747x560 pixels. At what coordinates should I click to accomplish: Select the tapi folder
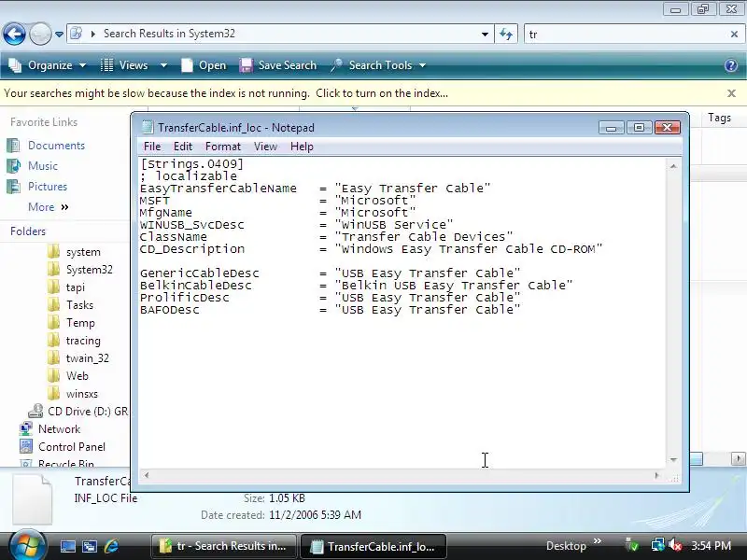66,287
